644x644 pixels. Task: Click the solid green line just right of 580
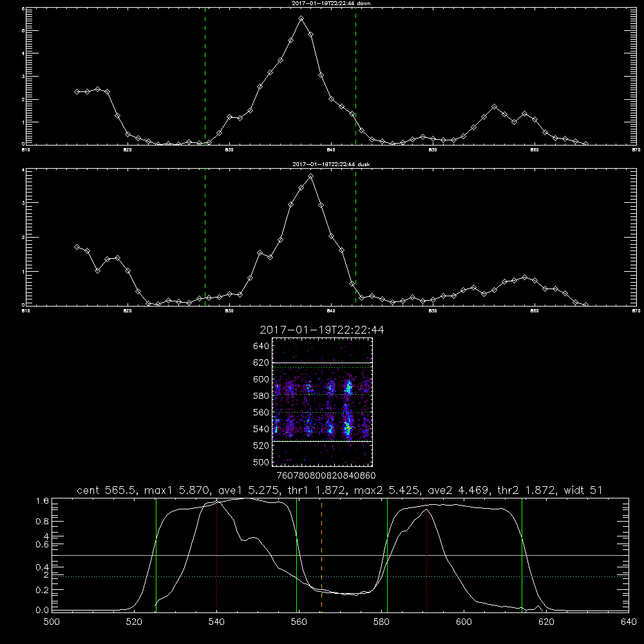coord(387,555)
